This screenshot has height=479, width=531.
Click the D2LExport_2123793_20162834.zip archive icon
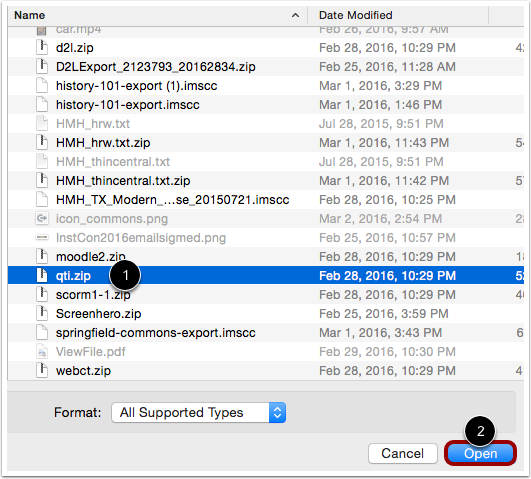[42, 66]
